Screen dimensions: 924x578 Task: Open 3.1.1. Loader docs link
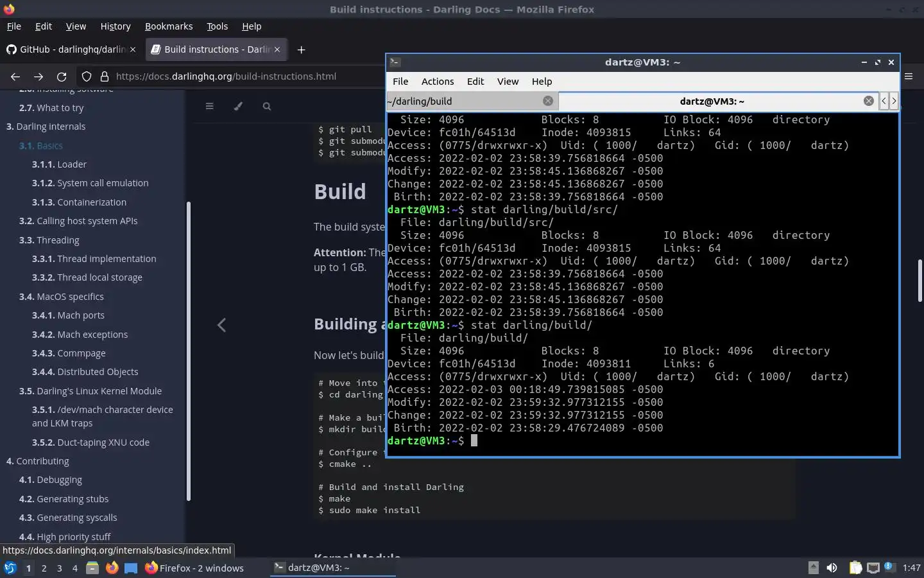(59, 164)
